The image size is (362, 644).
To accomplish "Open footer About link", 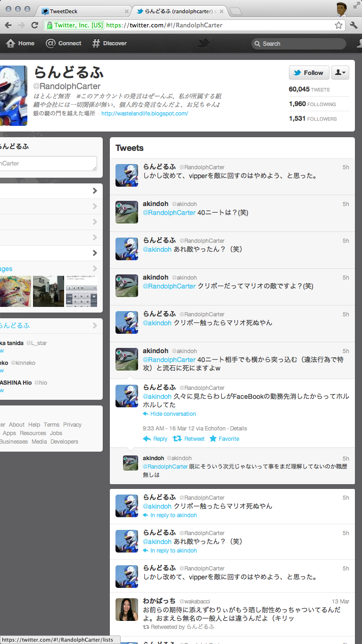I will 16,425.
